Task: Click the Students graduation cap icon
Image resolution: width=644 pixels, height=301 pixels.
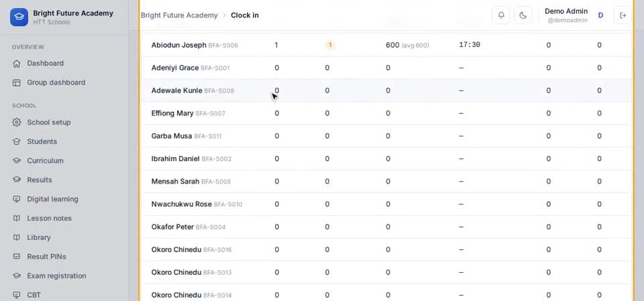Action: [x=16, y=142]
